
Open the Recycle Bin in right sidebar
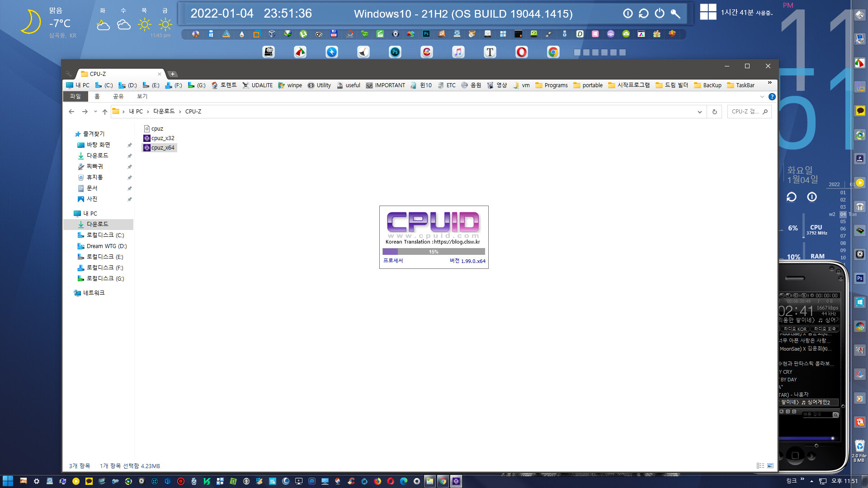(859, 446)
